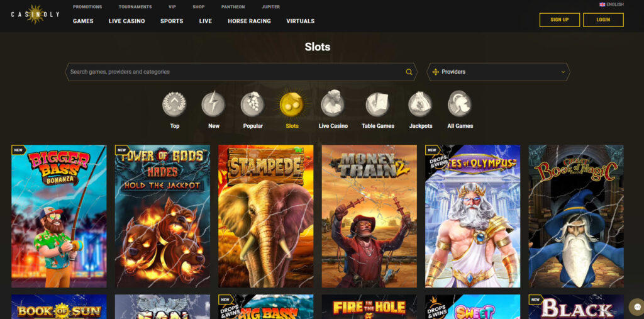Open the Pantheon menu item
Screen dimensions: 644x319
[233, 7]
